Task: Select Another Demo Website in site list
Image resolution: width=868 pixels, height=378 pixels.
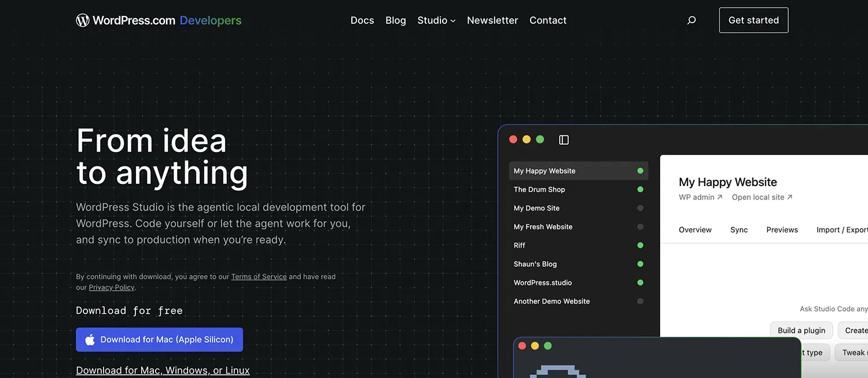Action: coord(579,301)
